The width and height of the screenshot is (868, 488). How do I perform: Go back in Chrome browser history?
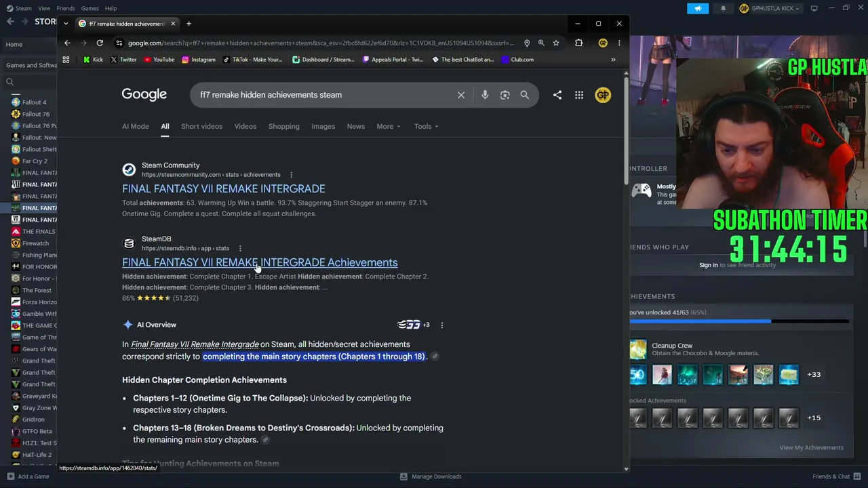67,43
